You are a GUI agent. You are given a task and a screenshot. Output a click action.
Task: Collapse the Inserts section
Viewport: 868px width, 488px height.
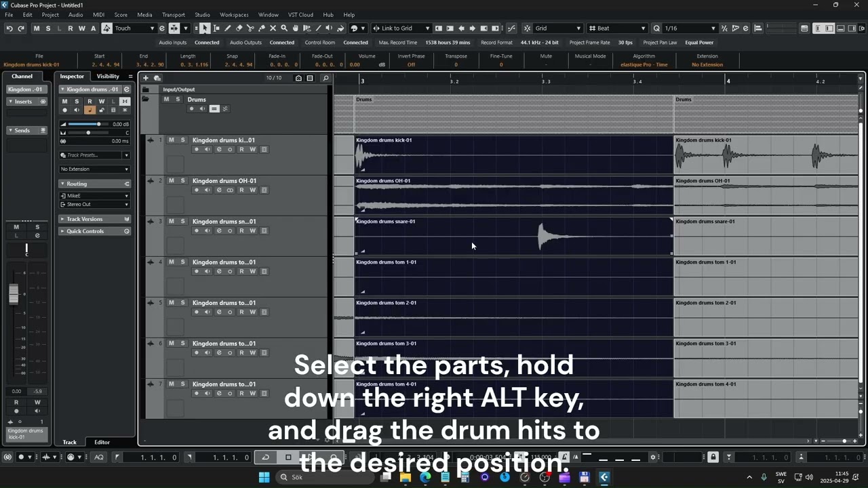tap(26, 102)
